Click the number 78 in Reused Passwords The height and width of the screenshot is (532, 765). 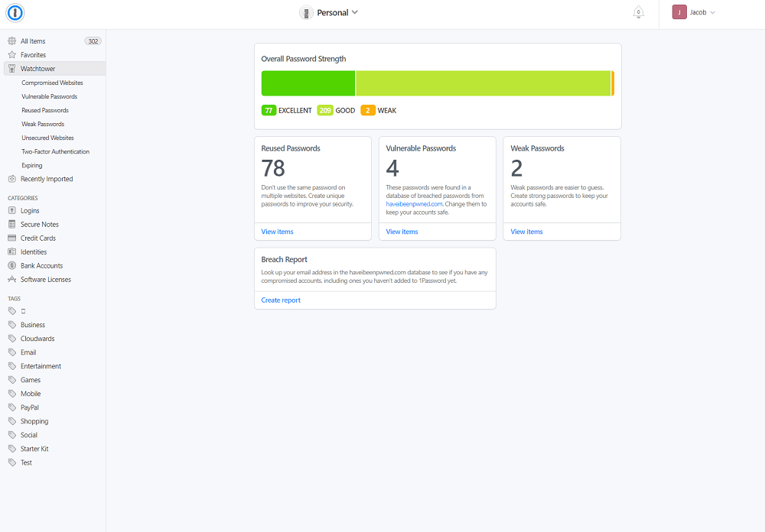tap(273, 168)
